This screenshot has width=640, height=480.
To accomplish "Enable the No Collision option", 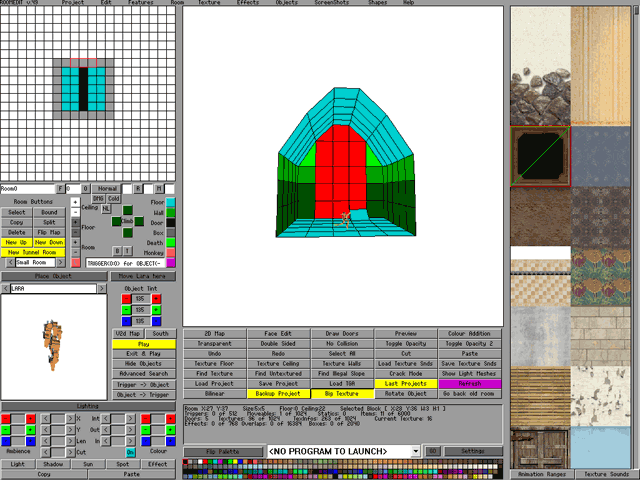I will click(x=342, y=342).
